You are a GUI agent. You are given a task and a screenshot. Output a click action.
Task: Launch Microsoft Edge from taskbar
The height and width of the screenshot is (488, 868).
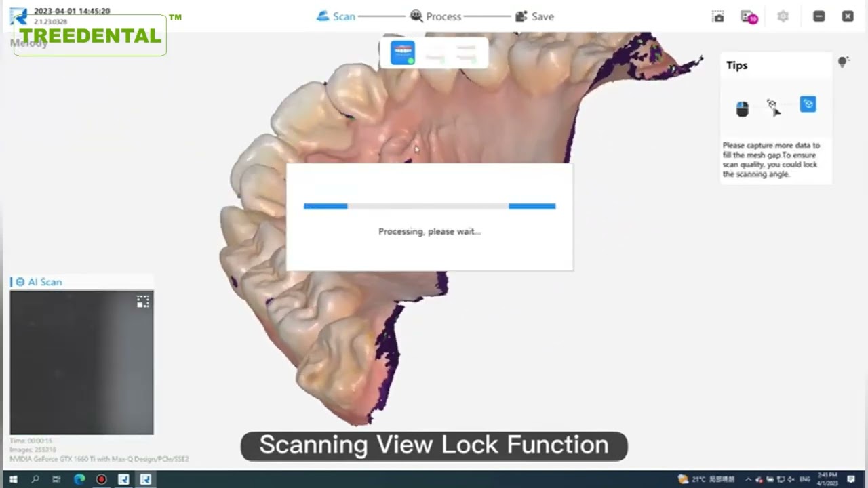click(x=79, y=479)
